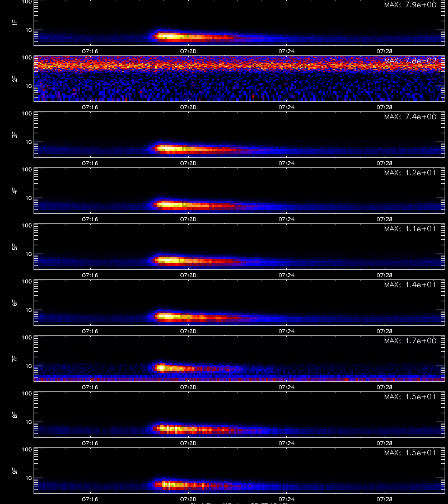Click the 3F panel axis label
This screenshot has width=448, height=504.
tap(15, 134)
